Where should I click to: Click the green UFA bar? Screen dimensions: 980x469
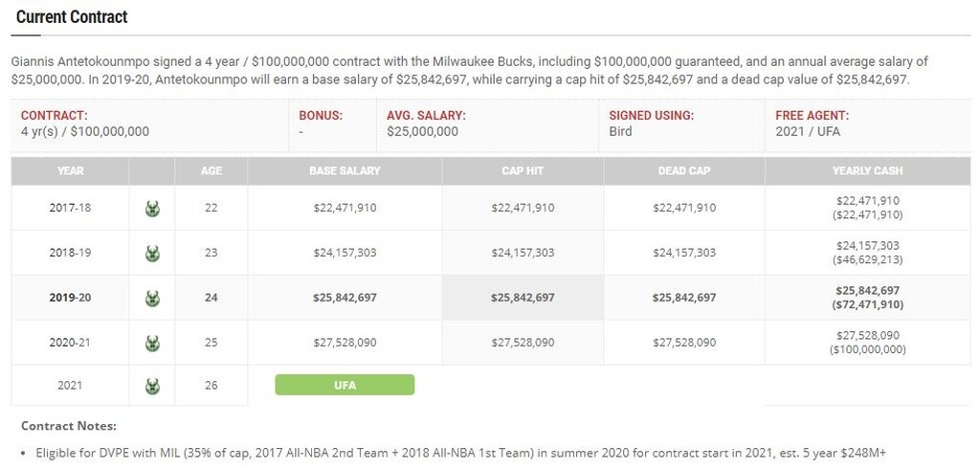click(x=345, y=385)
